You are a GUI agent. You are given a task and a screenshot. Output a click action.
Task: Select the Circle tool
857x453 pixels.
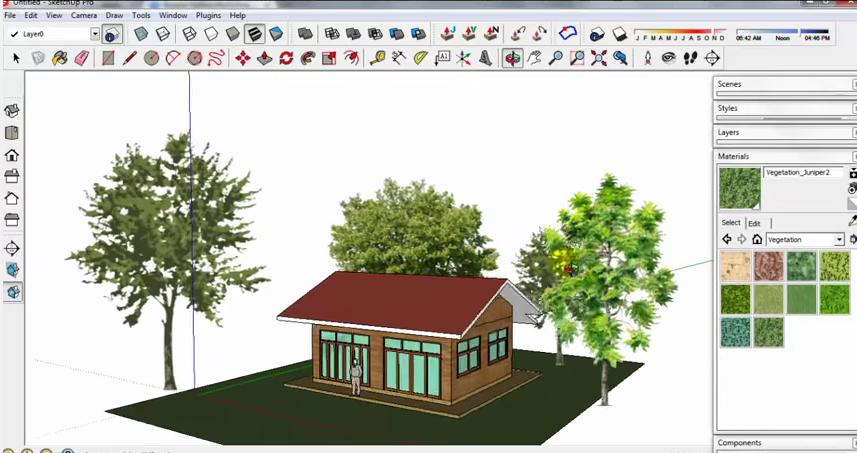[151, 58]
